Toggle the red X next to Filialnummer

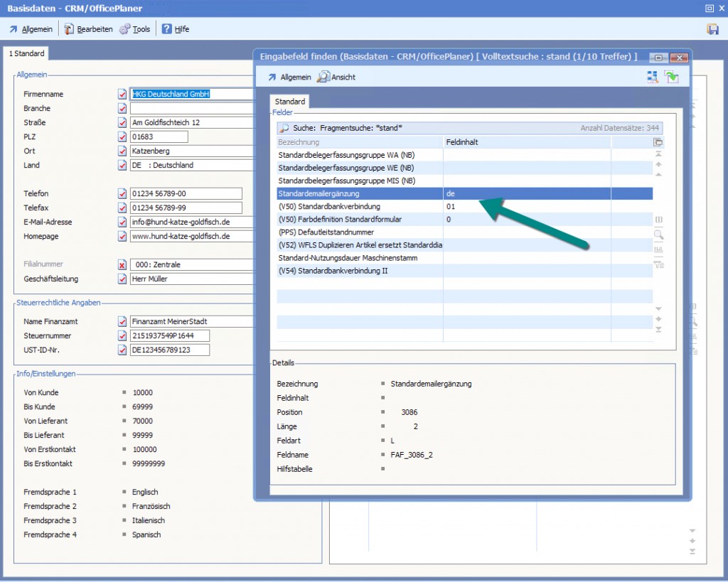[122, 265]
